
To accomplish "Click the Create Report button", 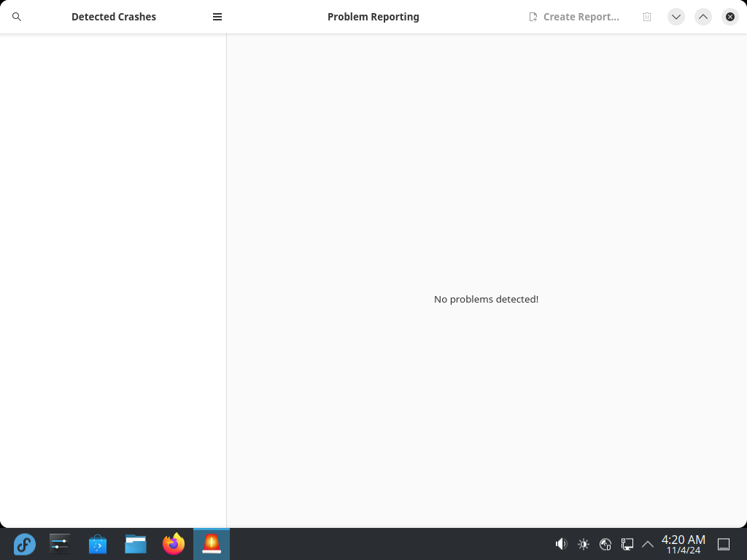I will tap(574, 17).
